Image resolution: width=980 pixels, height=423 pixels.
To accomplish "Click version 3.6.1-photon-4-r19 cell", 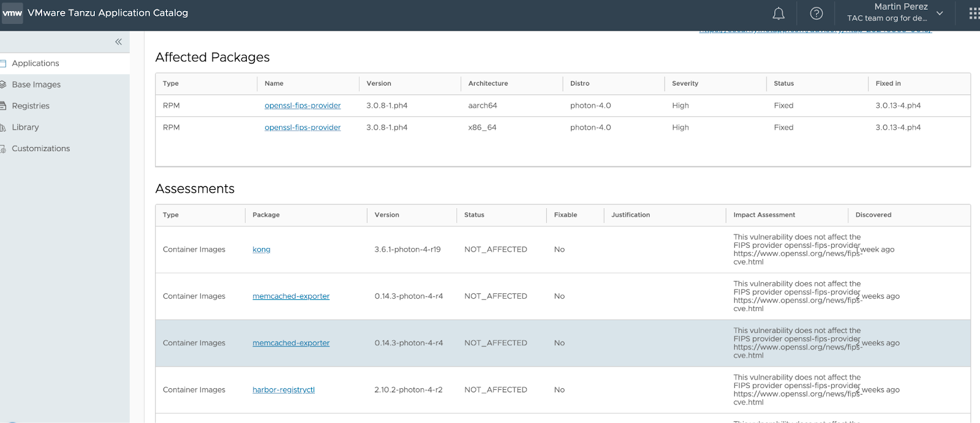I will click(x=407, y=249).
